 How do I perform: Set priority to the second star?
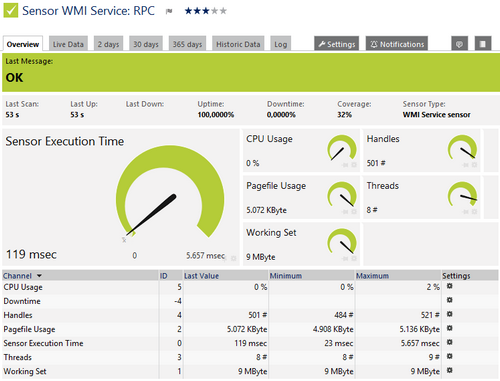[x=197, y=11]
